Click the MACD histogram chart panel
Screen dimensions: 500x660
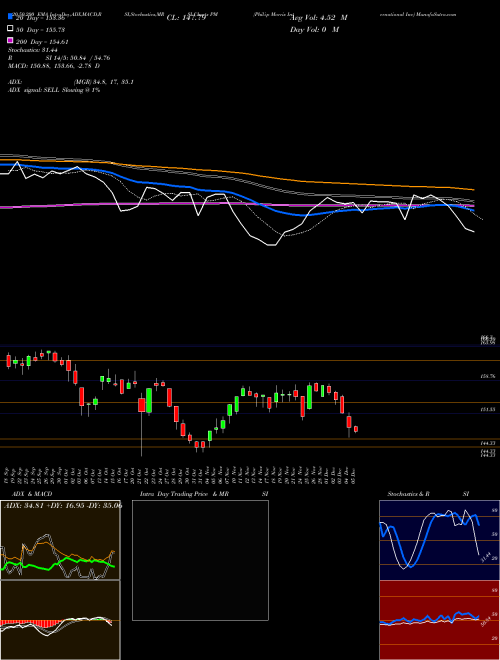(x=60, y=620)
